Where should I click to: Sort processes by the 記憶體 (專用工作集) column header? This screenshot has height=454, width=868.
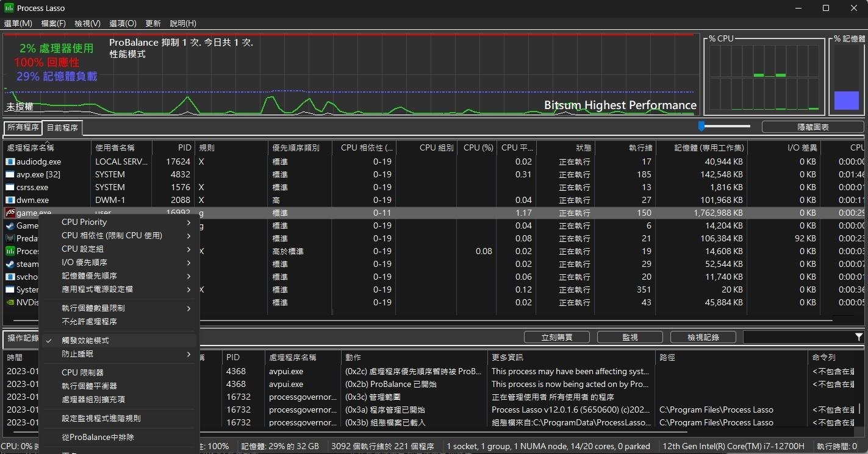(708, 147)
